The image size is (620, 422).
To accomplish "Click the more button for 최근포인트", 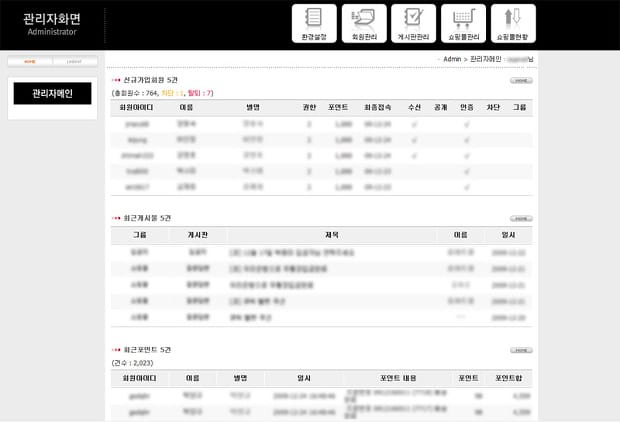I will point(521,350).
